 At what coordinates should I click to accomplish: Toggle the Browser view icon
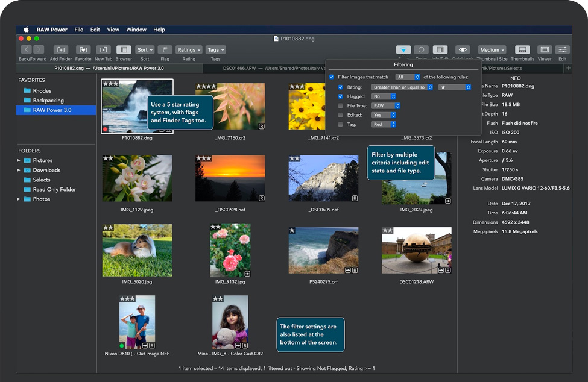[x=124, y=50]
